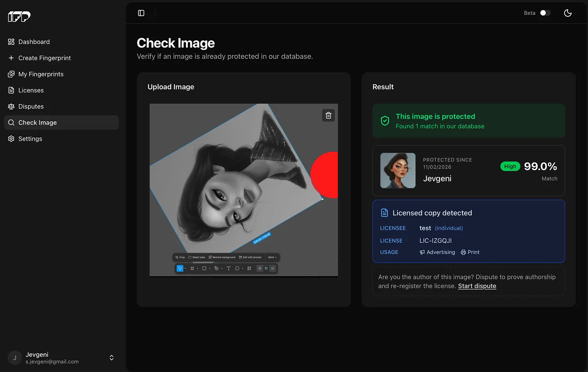Viewport: 588px width, 372px height.
Task: Click the Start dispute link
Action: click(477, 286)
